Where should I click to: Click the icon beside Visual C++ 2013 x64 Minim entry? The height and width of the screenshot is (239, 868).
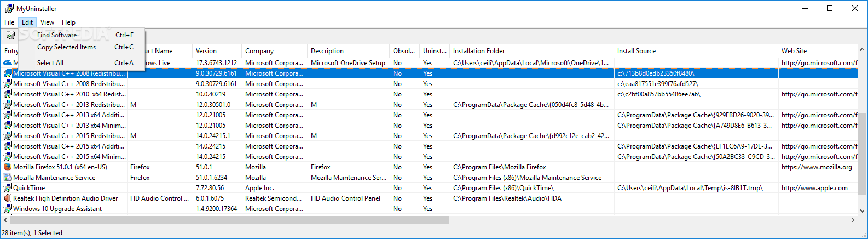pos(8,126)
